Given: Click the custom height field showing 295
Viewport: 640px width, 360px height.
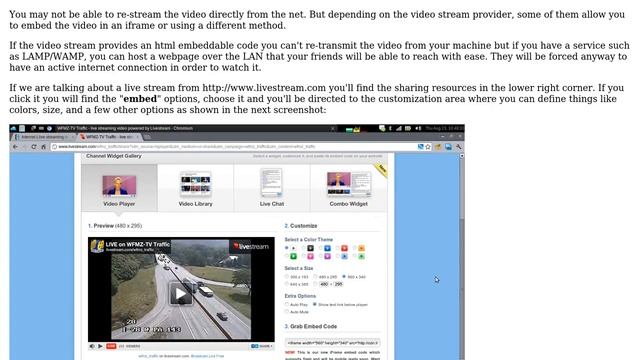Looking at the screenshot, I should point(338,284).
